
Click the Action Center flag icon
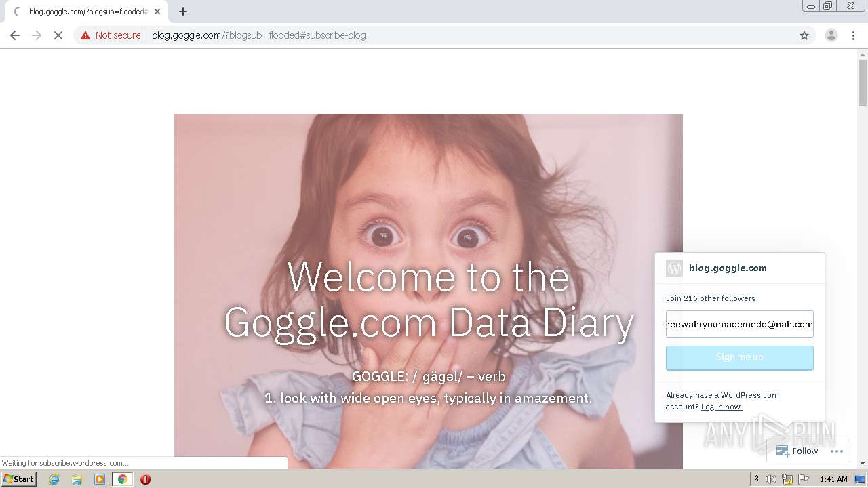click(804, 479)
